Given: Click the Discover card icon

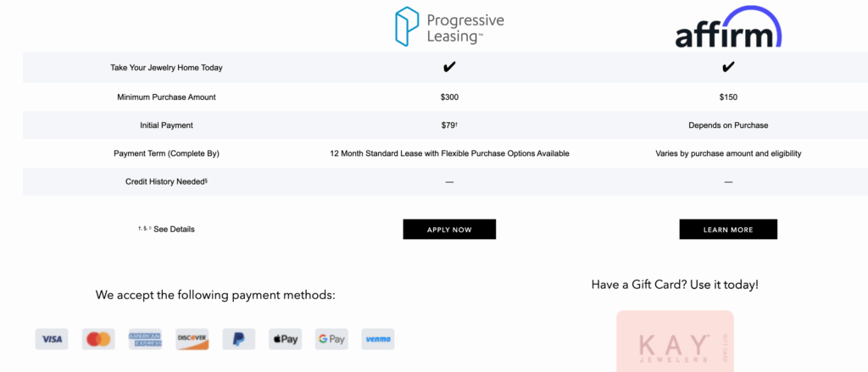Looking at the screenshot, I should tap(192, 339).
